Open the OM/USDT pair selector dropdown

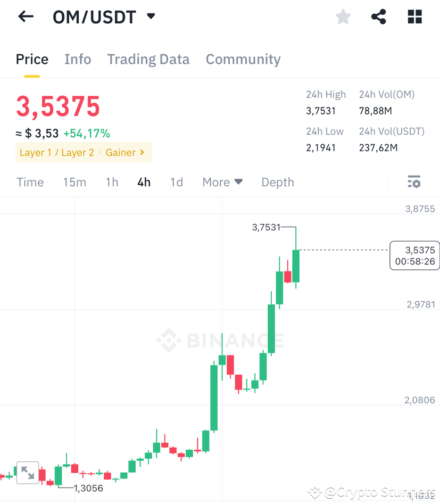(151, 16)
